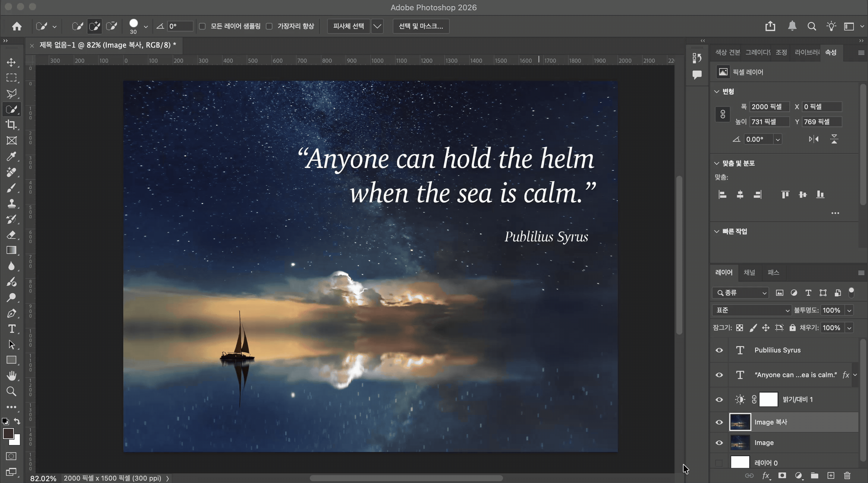The image size is (868, 483).
Task: Enable the 가장자리 향상 checkbox
Action: coord(269,26)
